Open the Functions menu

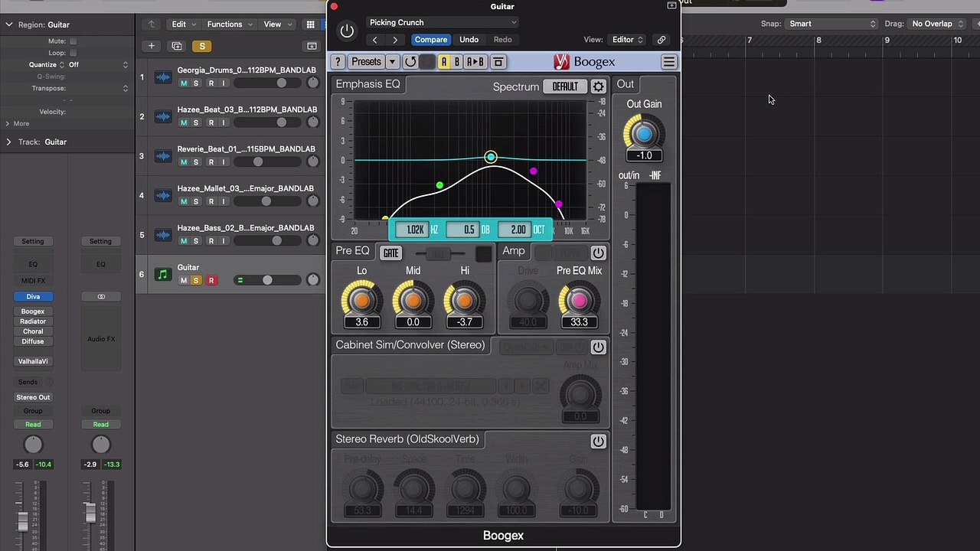tap(230, 24)
